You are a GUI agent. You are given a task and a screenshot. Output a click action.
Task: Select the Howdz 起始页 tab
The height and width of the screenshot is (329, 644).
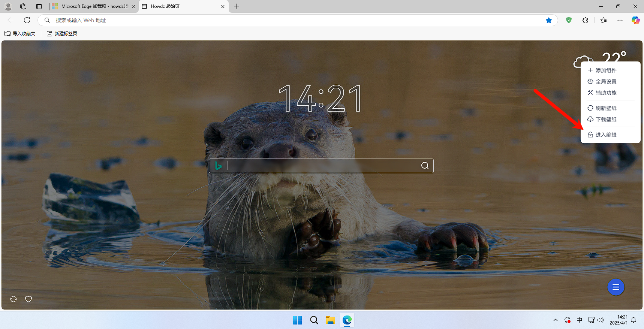click(184, 6)
